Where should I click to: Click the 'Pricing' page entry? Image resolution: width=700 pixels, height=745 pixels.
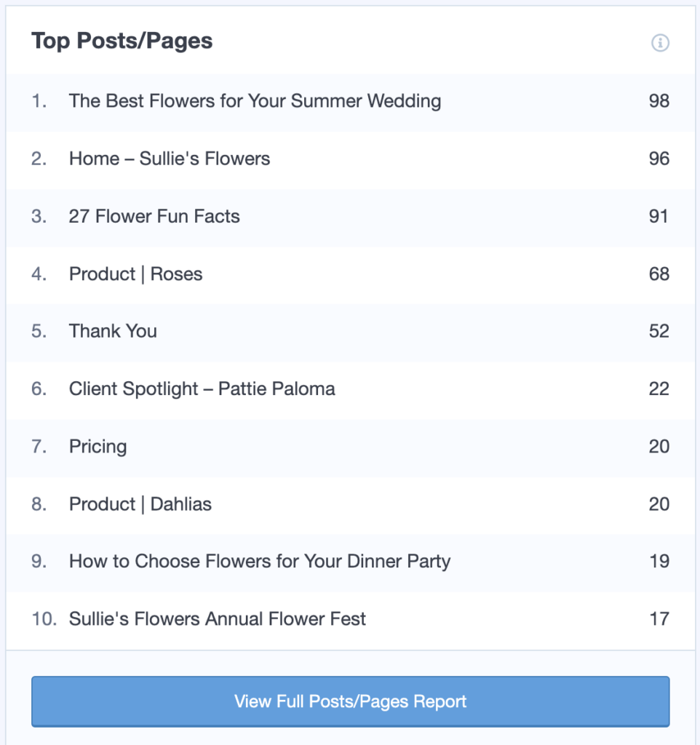point(98,446)
